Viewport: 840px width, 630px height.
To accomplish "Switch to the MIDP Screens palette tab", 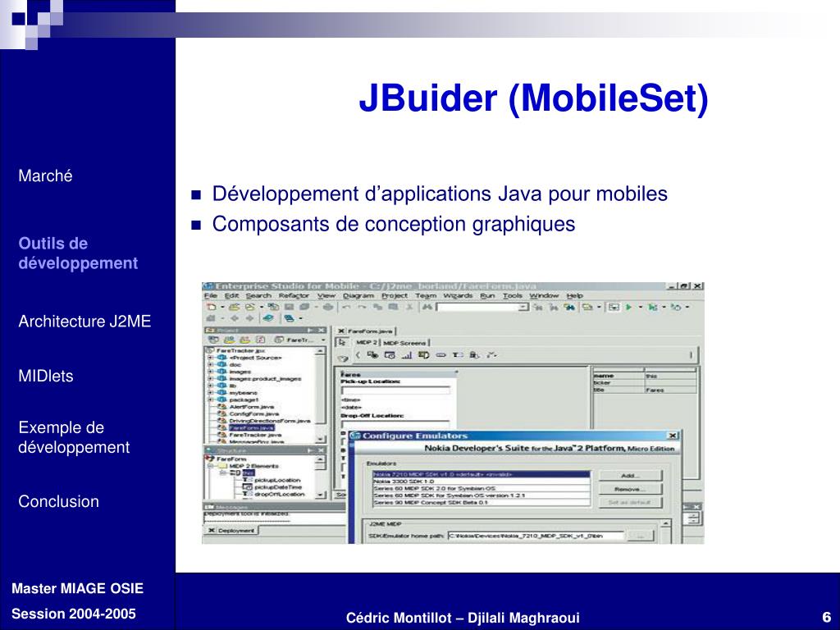I will pyautogui.click(x=405, y=343).
